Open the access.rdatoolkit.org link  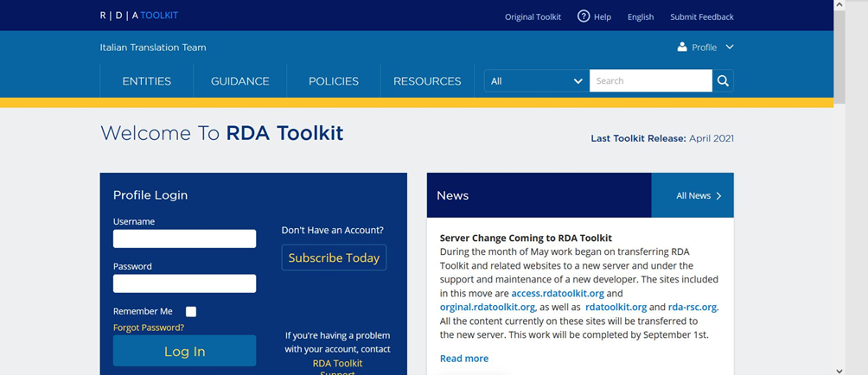[558, 293]
